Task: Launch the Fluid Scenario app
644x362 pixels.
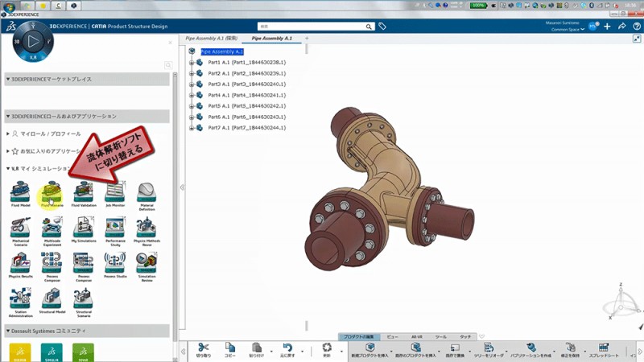Action: click(52, 192)
